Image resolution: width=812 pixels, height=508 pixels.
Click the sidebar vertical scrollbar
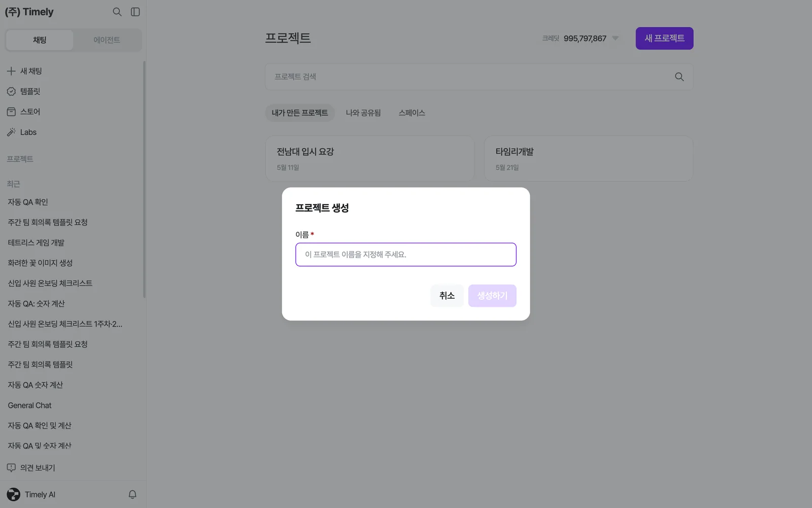(x=144, y=179)
